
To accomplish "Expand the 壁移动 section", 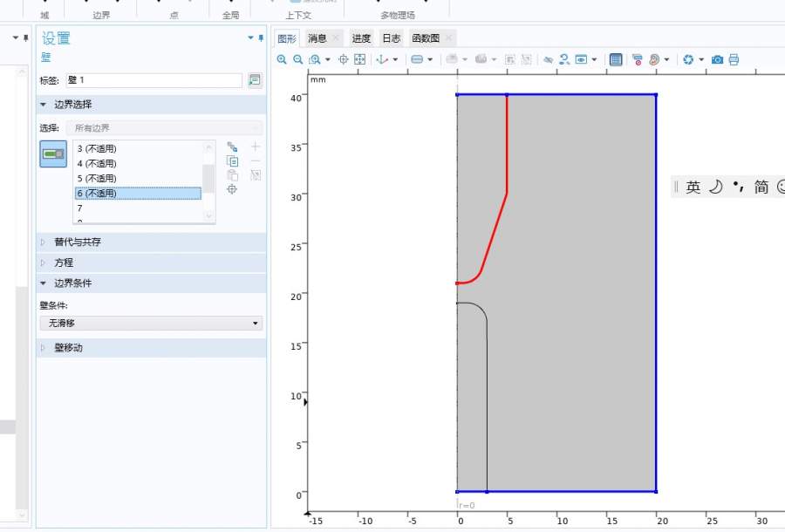I will tap(69, 348).
